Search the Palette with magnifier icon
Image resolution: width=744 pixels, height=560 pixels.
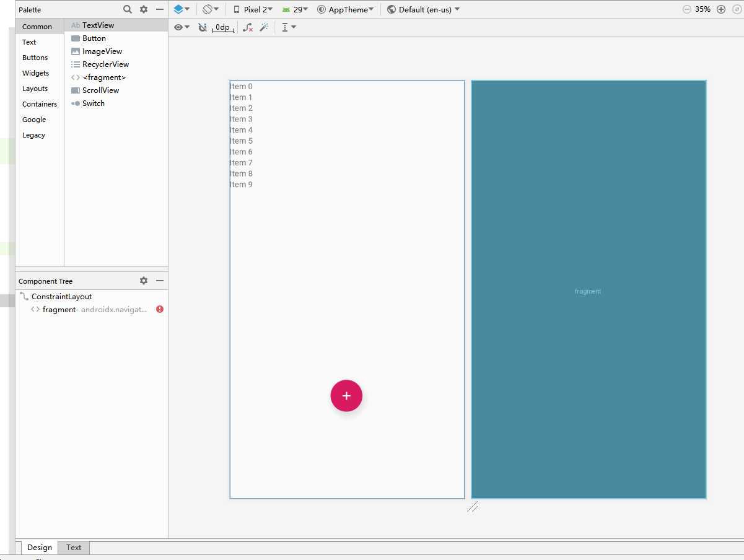(128, 9)
